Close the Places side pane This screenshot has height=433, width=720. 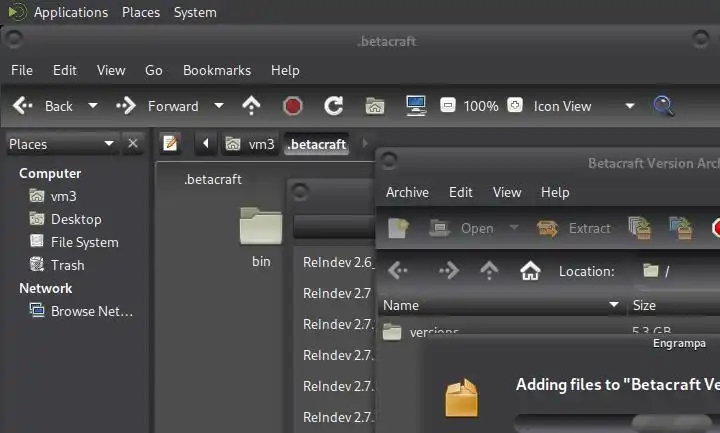pos(133,143)
